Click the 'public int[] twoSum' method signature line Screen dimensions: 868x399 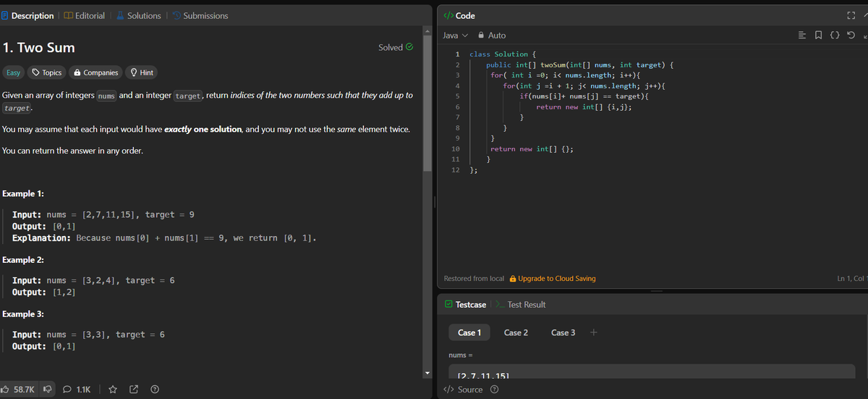click(x=581, y=64)
